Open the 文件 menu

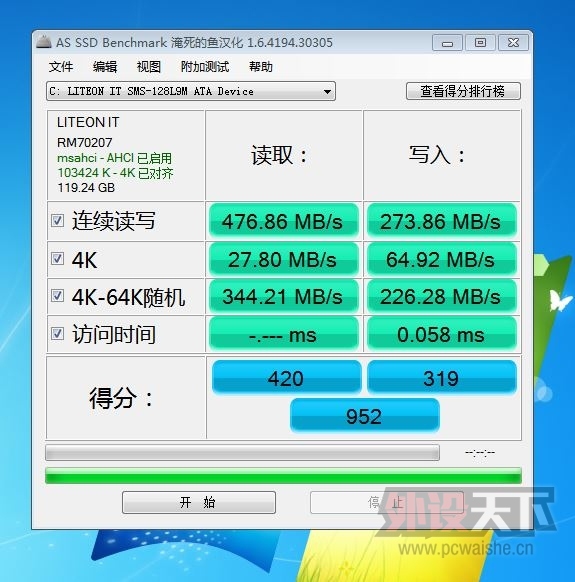click(61, 67)
